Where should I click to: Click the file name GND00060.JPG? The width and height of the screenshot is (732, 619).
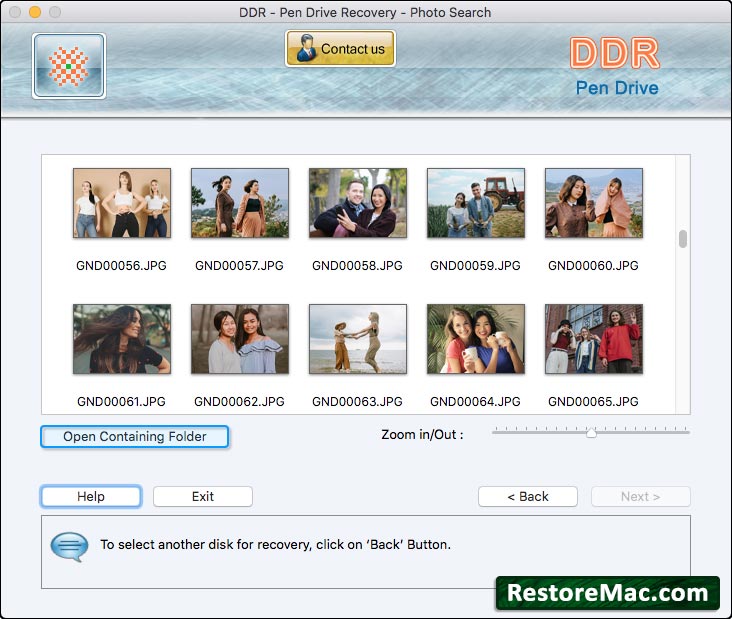593,266
